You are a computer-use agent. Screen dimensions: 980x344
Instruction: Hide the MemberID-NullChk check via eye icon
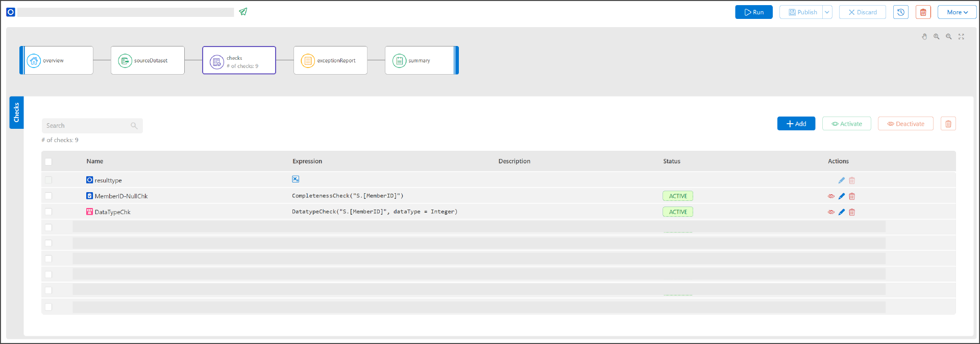[x=831, y=196]
